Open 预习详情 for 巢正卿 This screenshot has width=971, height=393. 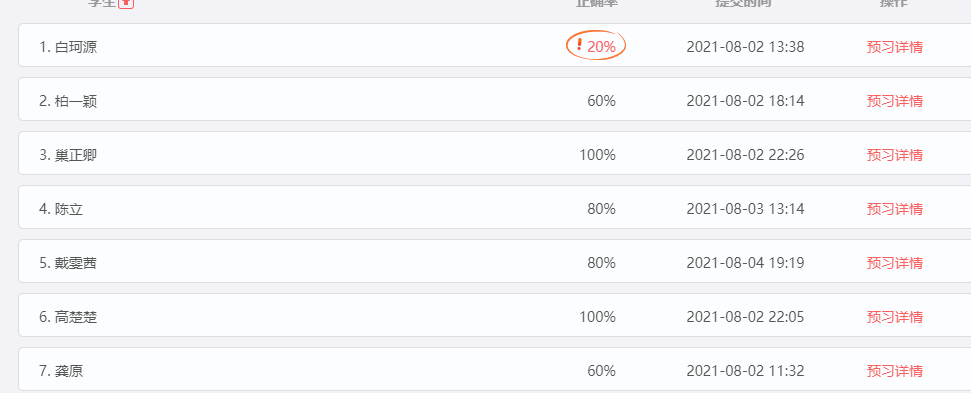pyautogui.click(x=895, y=155)
